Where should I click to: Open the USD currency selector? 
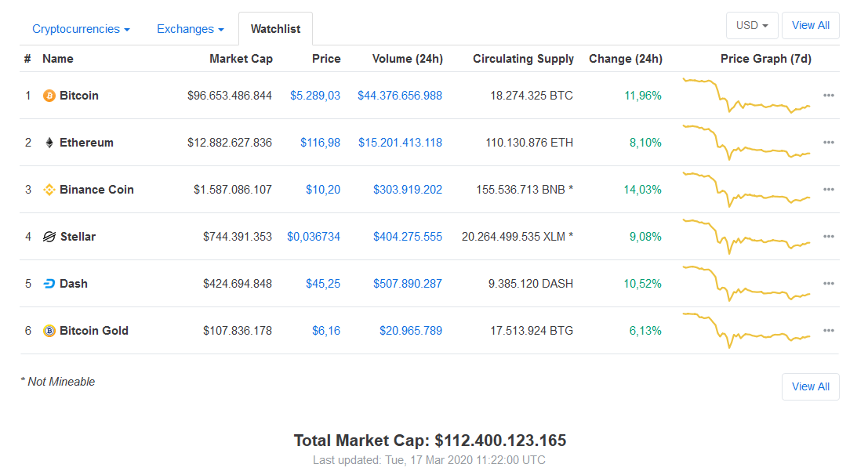coord(752,25)
